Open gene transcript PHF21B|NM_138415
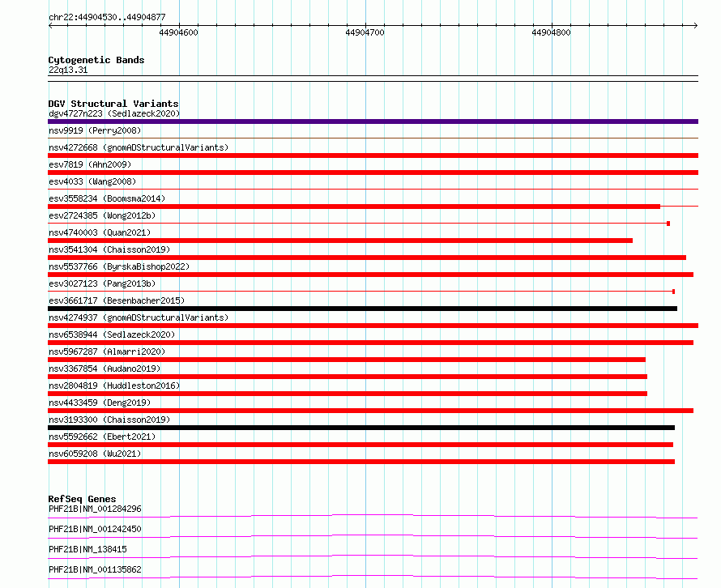The height and width of the screenshot is (588, 721). coord(87,549)
